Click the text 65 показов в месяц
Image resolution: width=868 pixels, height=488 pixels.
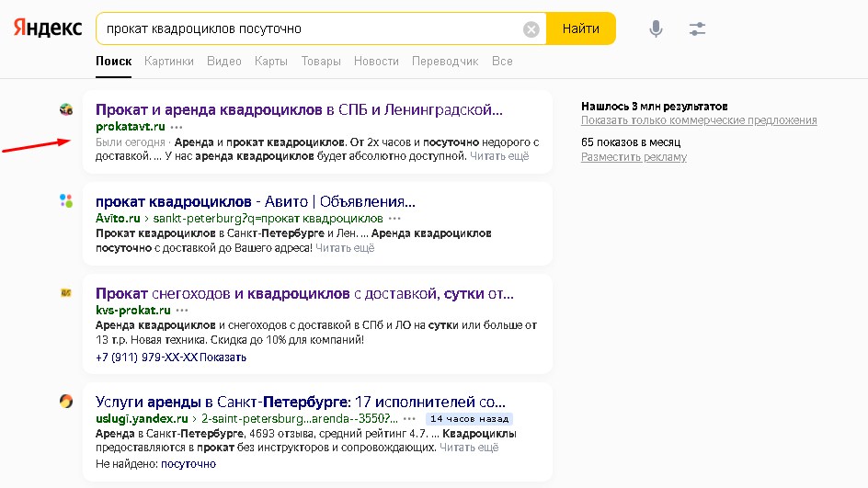631,142
